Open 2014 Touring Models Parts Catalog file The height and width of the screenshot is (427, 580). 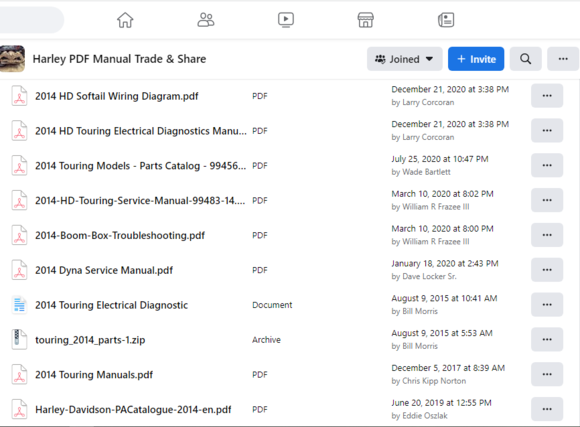[141, 166]
